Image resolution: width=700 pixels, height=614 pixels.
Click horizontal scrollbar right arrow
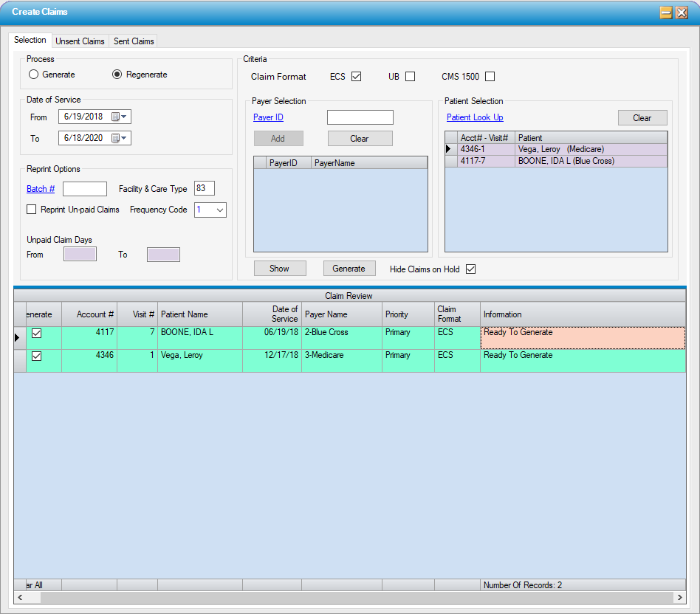tap(679, 597)
